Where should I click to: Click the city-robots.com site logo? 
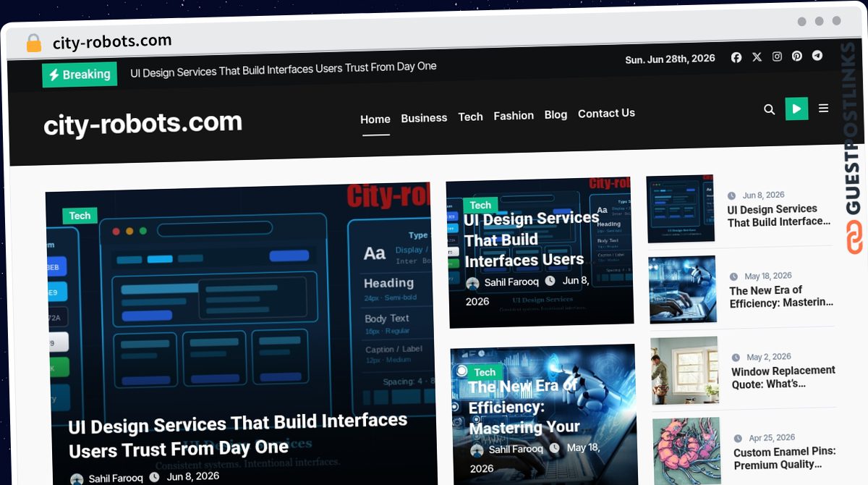(143, 124)
